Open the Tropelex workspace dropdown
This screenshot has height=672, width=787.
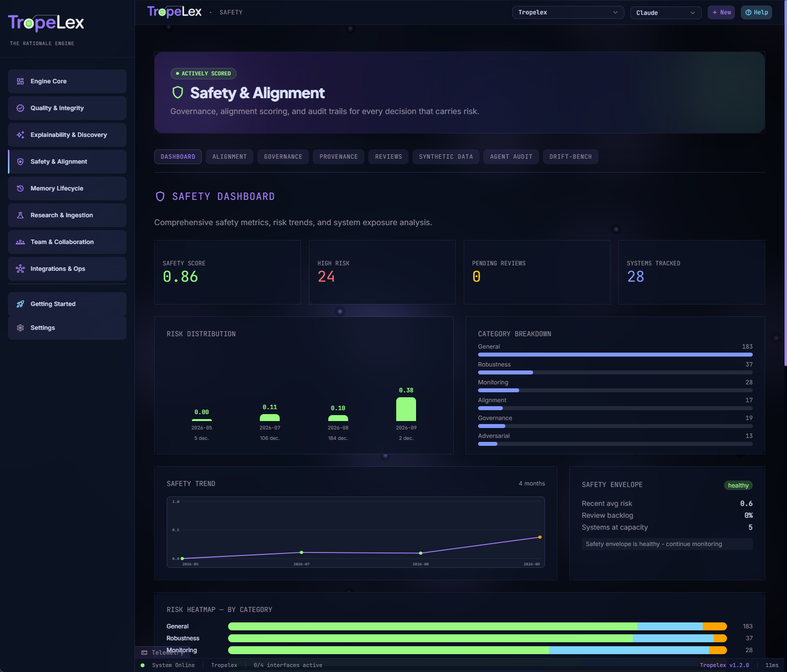pyautogui.click(x=568, y=12)
